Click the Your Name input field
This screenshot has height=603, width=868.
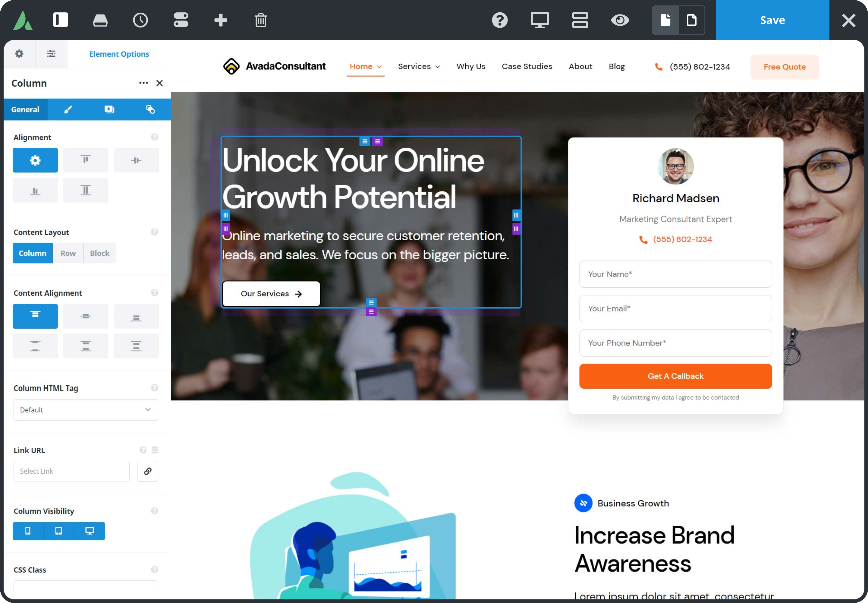pyautogui.click(x=675, y=274)
